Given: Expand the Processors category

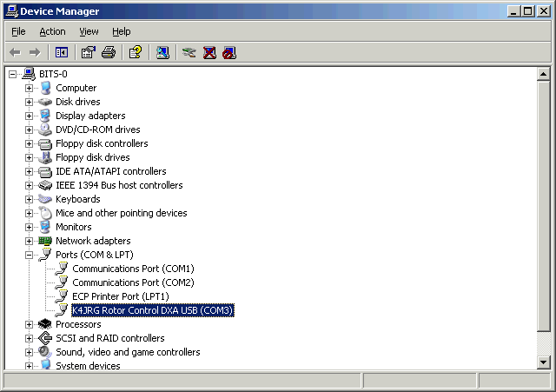Looking at the screenshot, I should (29, 324).
